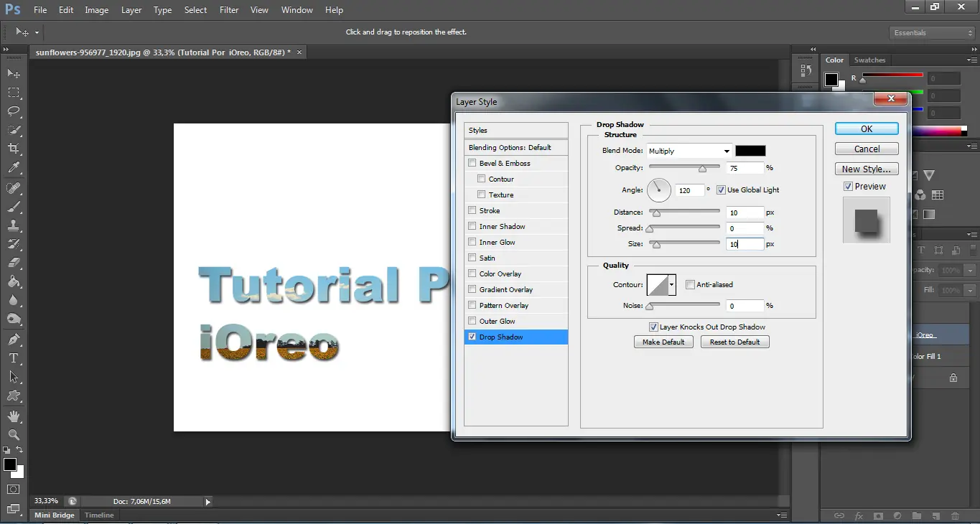This screenshot has width=980, height=524.
Task: Select the Paint Bucket tool
Action: coord(14,281)
